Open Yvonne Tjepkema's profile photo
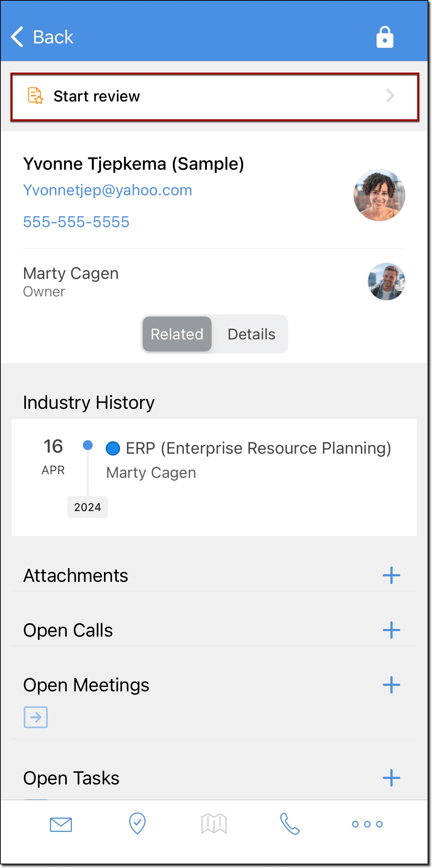Image resolution: width=432 pixels, height=868 pixels. coord(379,195)
